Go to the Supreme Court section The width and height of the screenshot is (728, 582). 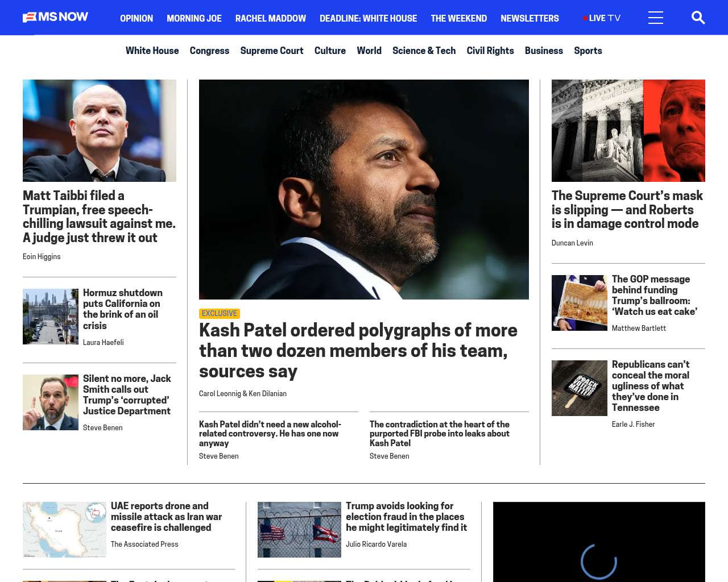[272, 51]
